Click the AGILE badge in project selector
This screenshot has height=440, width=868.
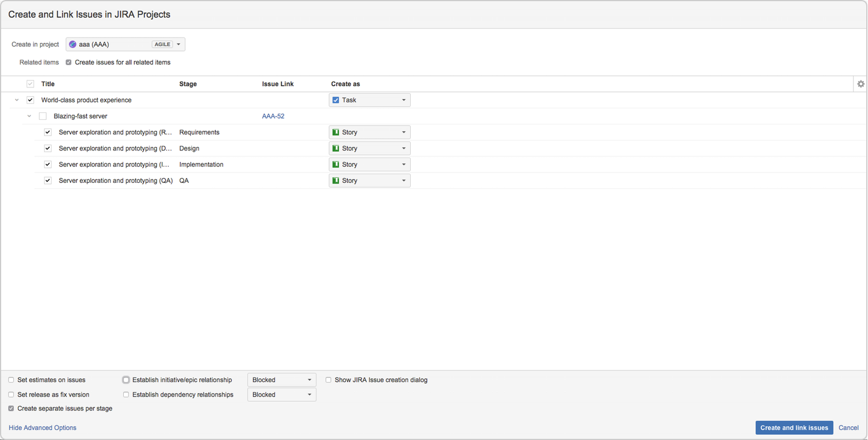click(x=163, y=44)
